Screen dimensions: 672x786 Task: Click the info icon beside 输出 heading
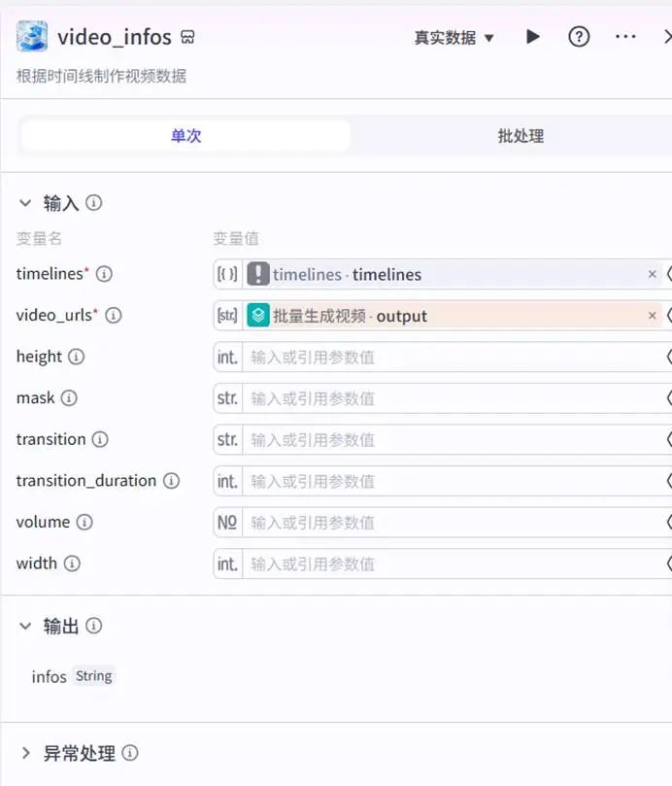[94, 627]
